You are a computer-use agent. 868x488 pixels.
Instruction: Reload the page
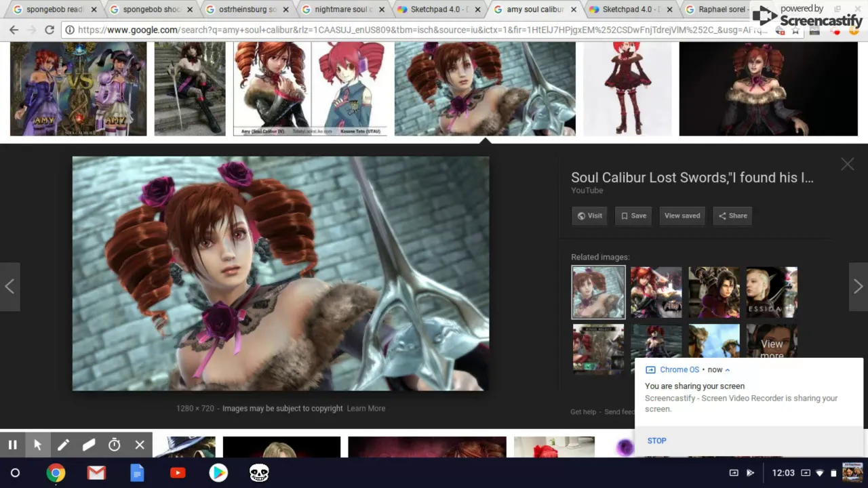pyautogui.click(x=49, y=30)
